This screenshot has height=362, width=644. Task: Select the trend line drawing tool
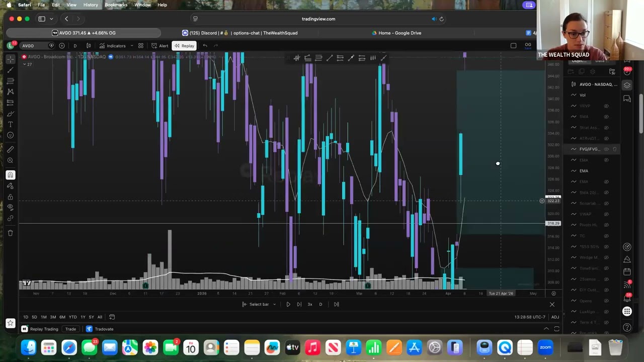[x=10, y=70]
